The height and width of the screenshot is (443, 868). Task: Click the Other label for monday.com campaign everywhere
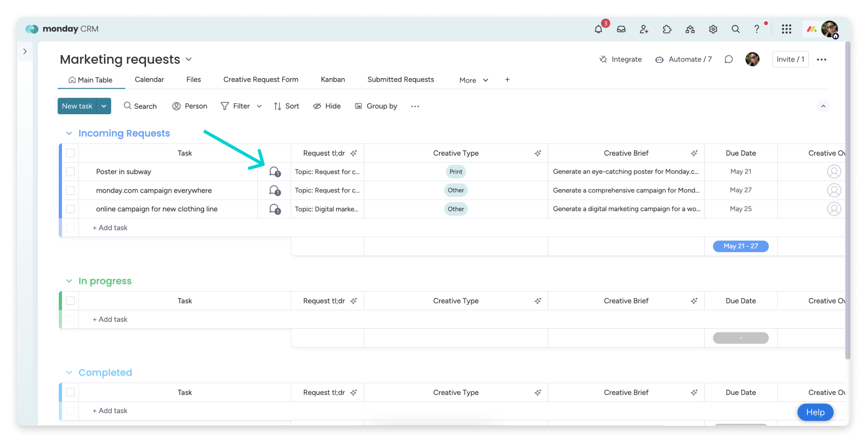point(456,191)
